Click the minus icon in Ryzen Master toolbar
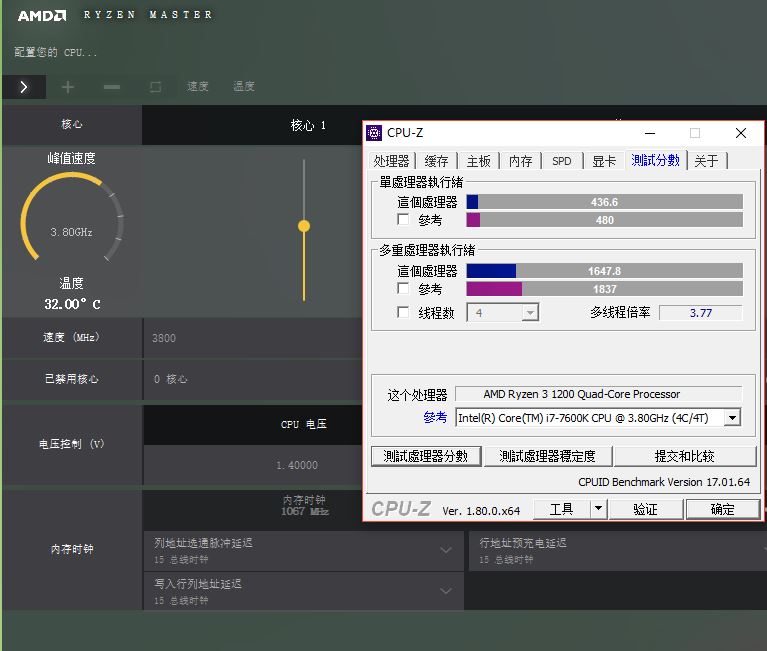This screenshot has height=651, width=767. 112,87
